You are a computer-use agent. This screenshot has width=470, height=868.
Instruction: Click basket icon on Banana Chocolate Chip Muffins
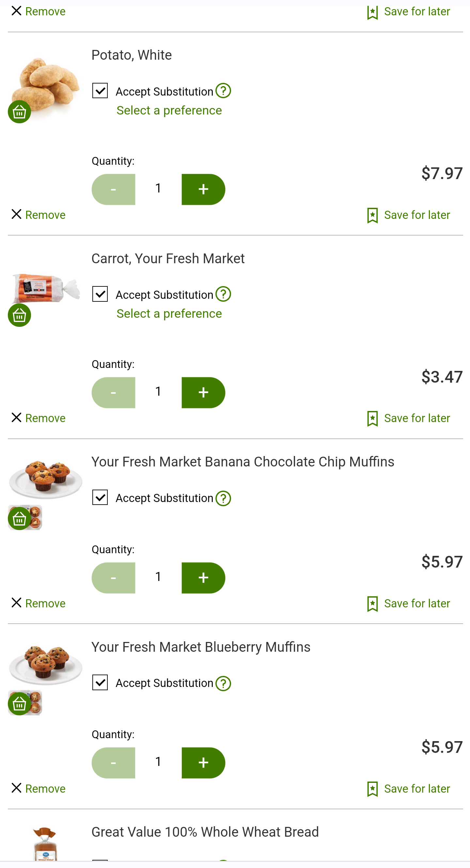click(19, 519)
